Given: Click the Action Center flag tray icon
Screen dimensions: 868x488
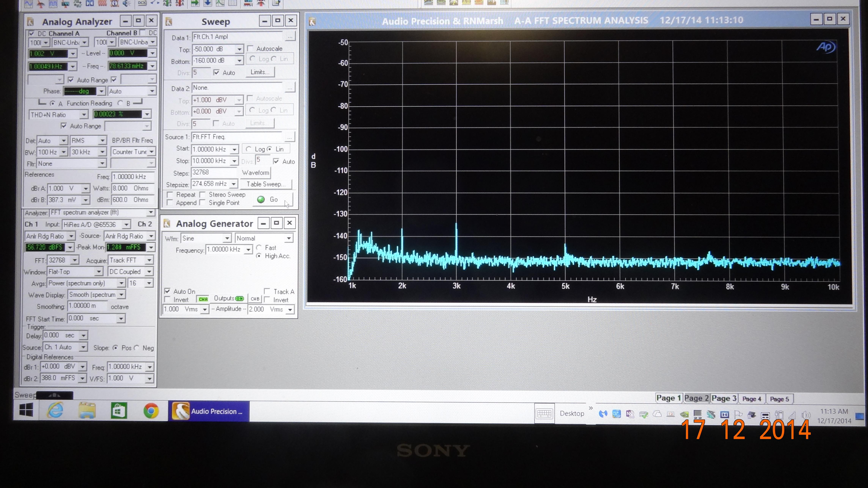Looking at the screenshot, I should click(738, 415).
